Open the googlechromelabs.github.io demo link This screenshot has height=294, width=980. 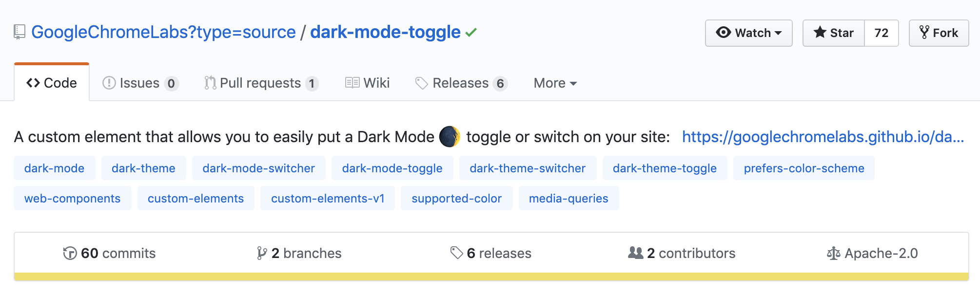[x=823, y=137]
